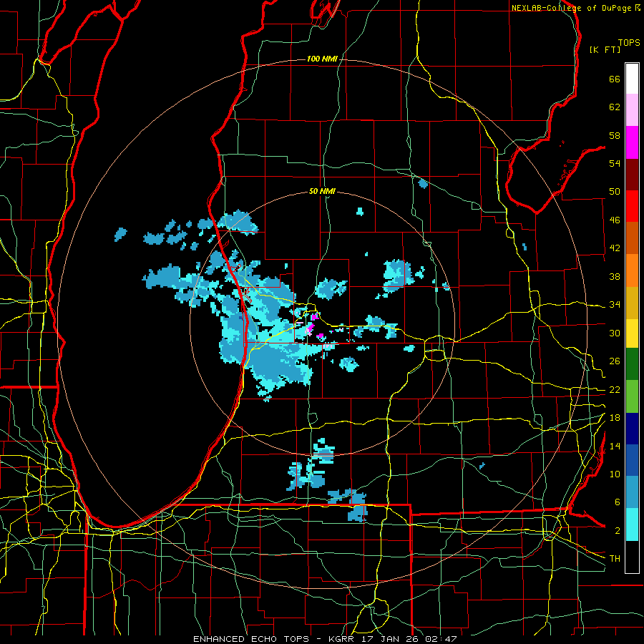Click the "6" legend value
644x644 pixels.
[x=617, y=503]
